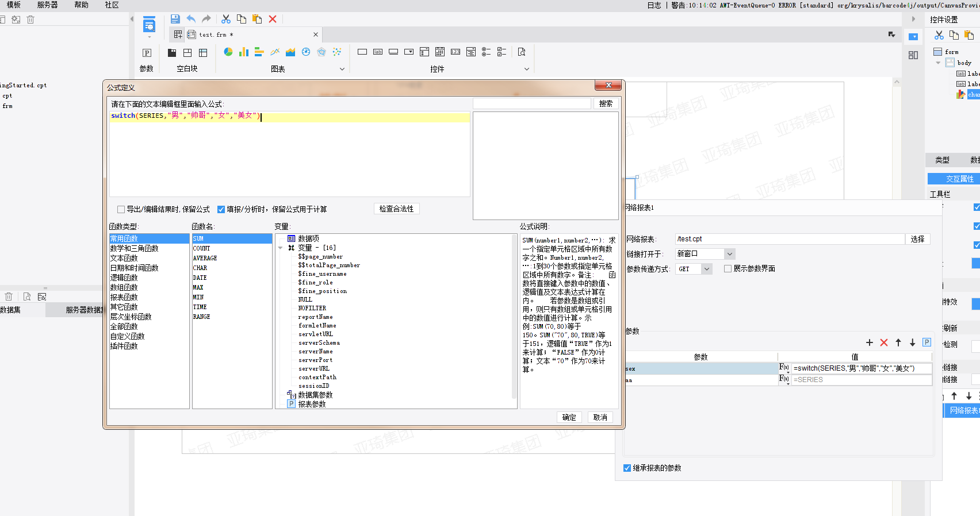Click the formula search input field
Viewport: 980px width, 516px height.
(x=532, y=104)
